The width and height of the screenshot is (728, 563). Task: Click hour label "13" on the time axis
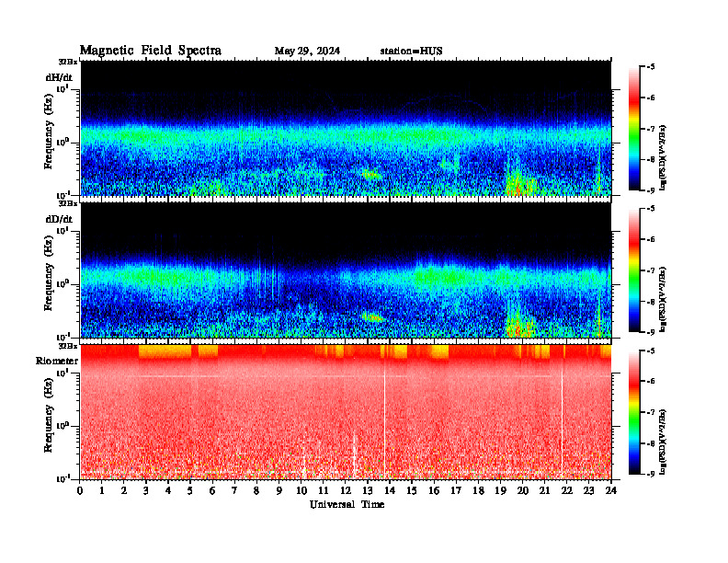368,490
